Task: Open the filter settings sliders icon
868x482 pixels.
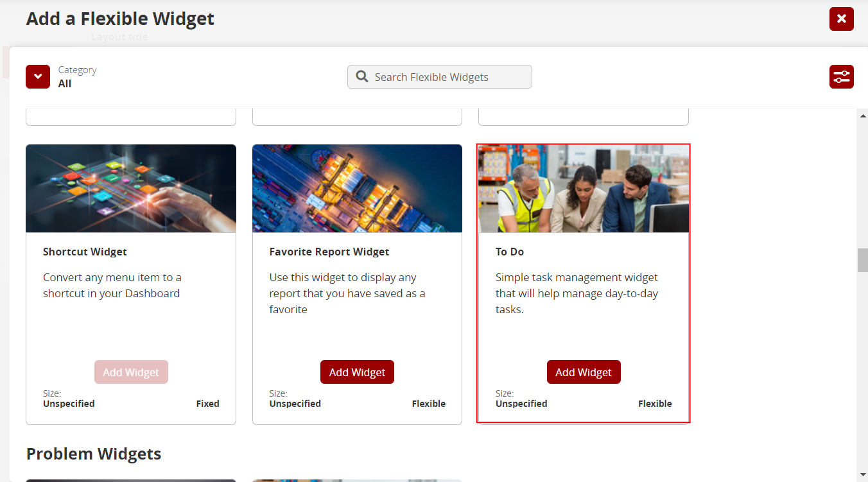Action: [x=842, y=77]
